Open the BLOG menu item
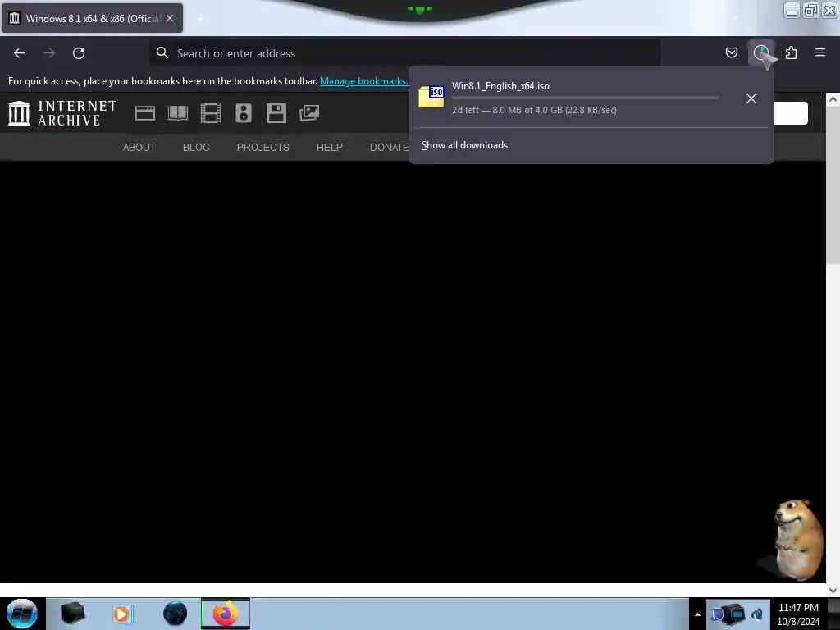 click(196, 148)
